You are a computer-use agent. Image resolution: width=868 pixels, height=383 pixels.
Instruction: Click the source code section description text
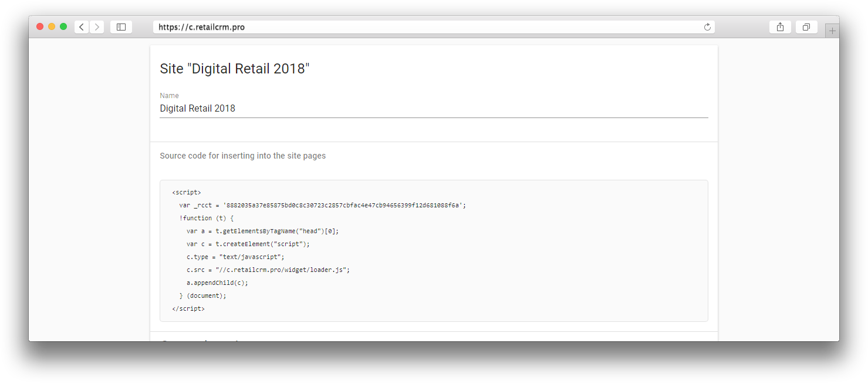coord(242,156)
